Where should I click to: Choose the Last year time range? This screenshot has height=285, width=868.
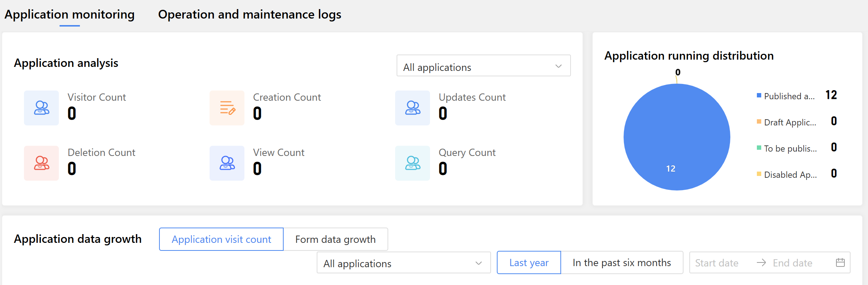coord(529,262)
